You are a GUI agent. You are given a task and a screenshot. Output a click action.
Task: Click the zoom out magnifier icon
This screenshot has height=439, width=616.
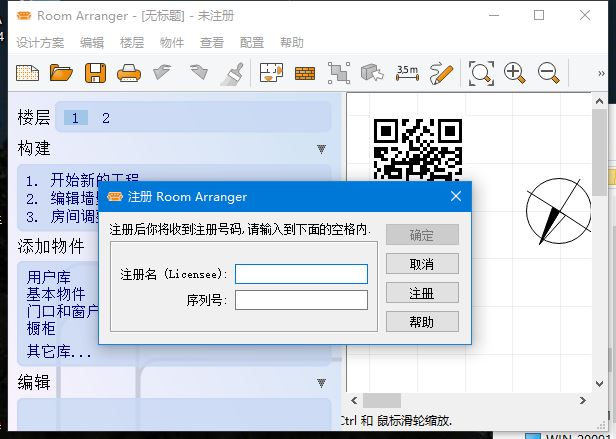[x=549, y=73]
